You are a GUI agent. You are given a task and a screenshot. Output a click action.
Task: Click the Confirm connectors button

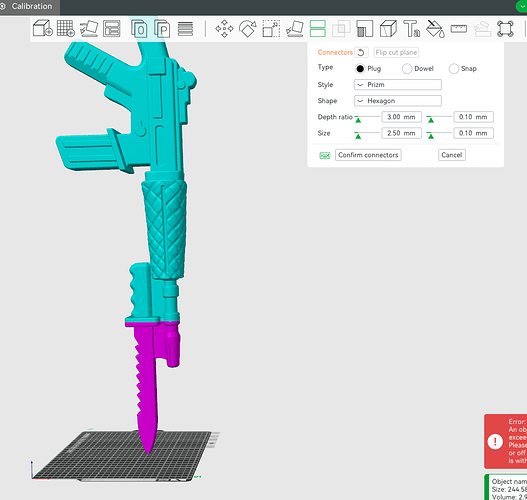pos(368,155)
